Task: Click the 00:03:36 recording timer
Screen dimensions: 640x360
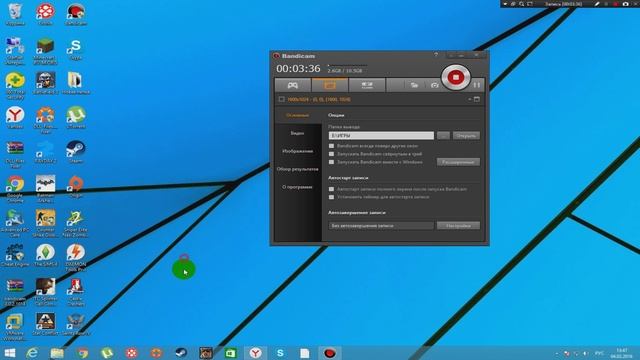Action: (x=298, y=69)
